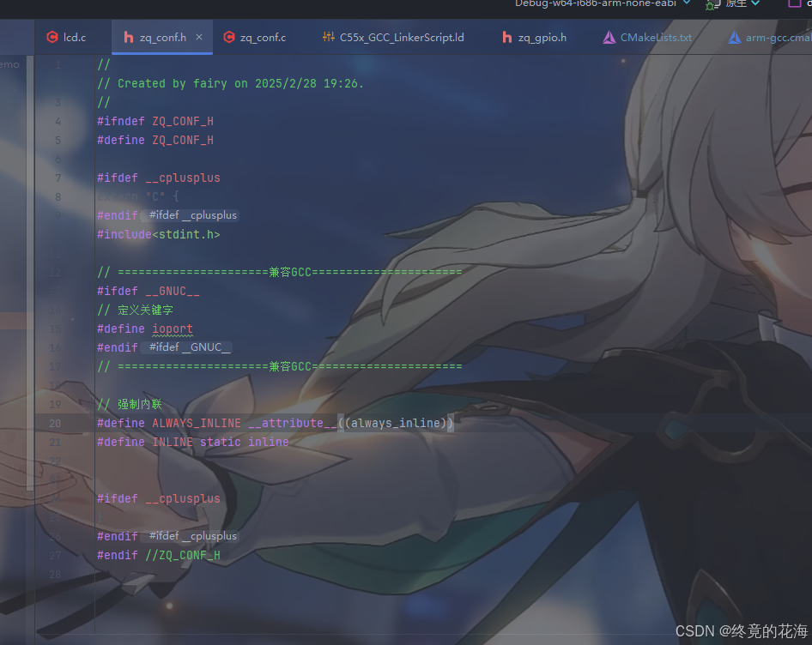
Task: Switch to the zq_conf.h tab
Action: click(x=162, y=37)
